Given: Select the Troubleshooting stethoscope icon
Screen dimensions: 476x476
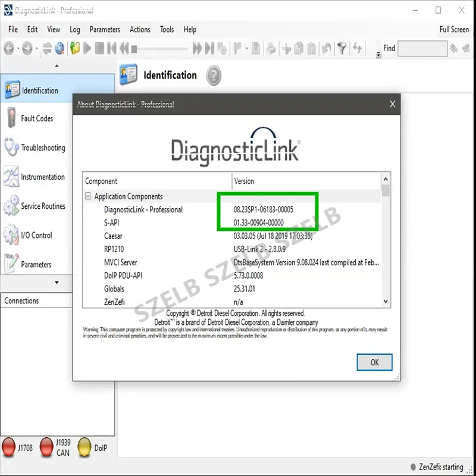Looking at the screenshot, I should [x=11, y=147].
